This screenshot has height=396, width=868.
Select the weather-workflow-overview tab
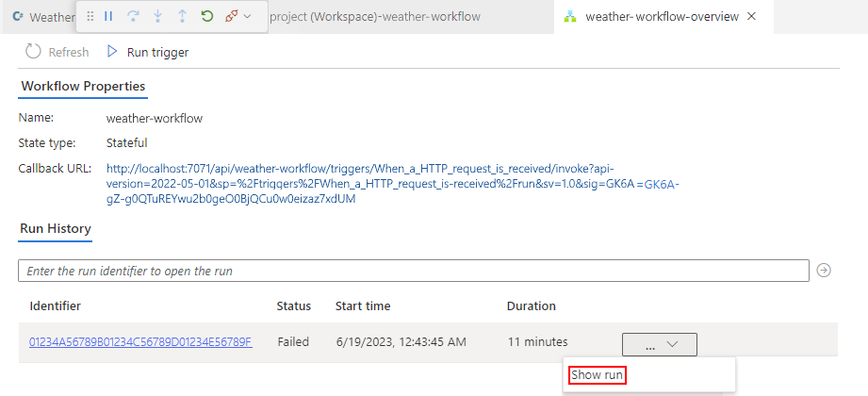(x=662, y=17)
